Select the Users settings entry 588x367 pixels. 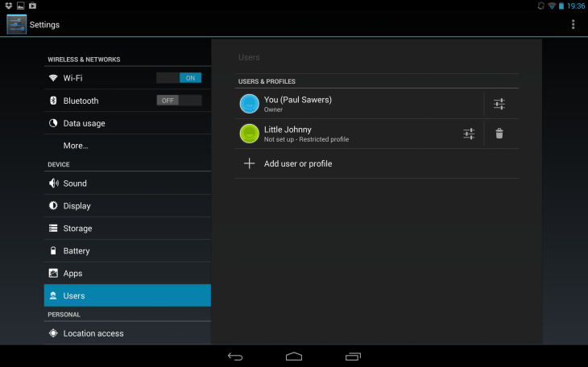[127, 295]
